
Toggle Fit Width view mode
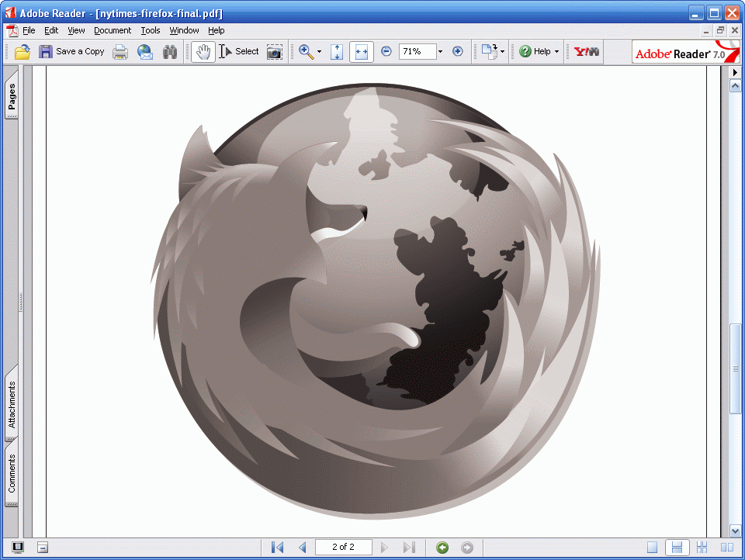pyautogui.click(x=362, y=52)
